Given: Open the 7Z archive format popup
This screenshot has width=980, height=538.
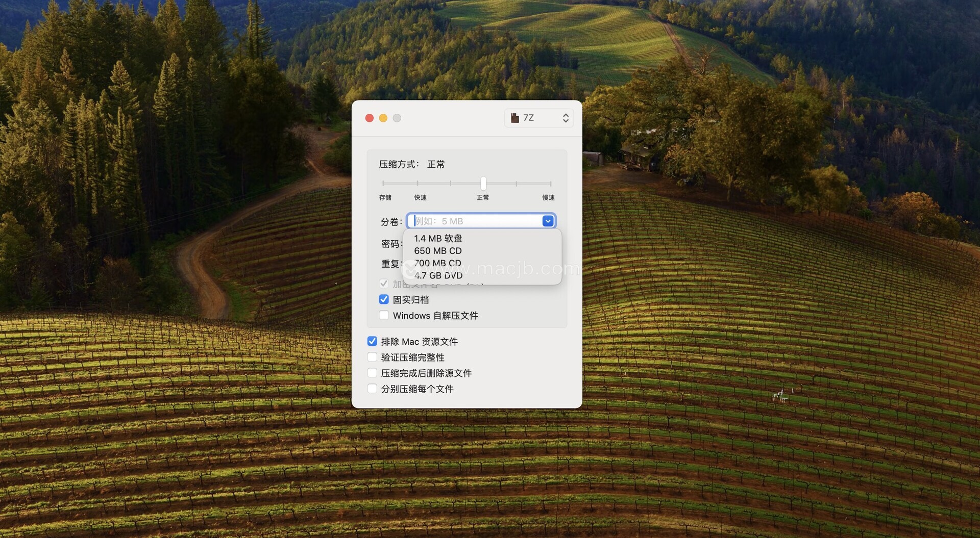Looking at the screenshot, I should (x=539, y=118).
